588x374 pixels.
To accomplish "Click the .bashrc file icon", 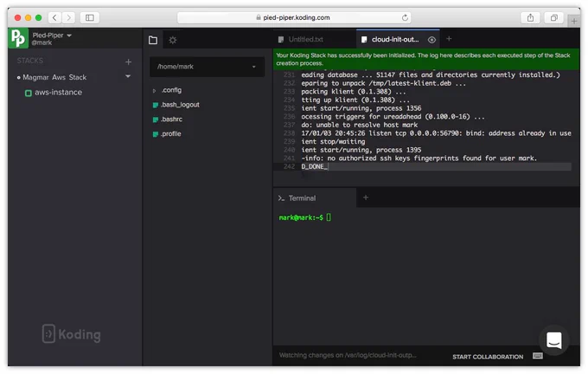I will 156,119.
